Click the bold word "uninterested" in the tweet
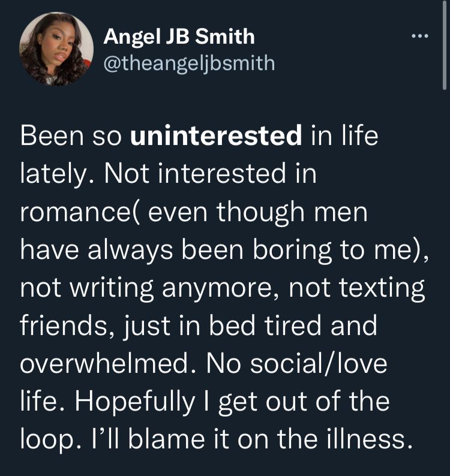 pyautogui.click(x=216, y=135)
